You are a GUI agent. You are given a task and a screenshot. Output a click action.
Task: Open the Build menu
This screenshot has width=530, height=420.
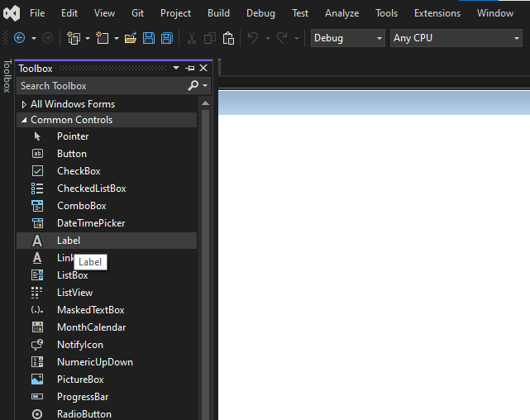[x=218, y=13]
